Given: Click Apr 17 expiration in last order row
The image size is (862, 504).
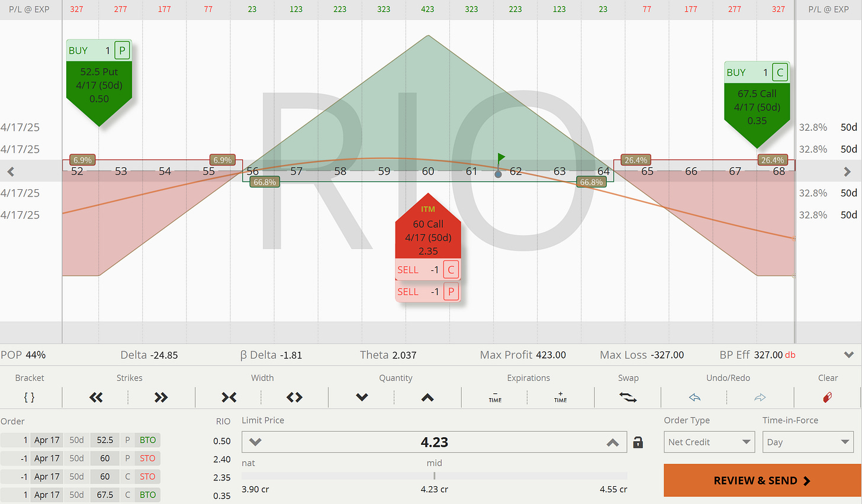Looking at the screenshot, I should pos(47,495).
